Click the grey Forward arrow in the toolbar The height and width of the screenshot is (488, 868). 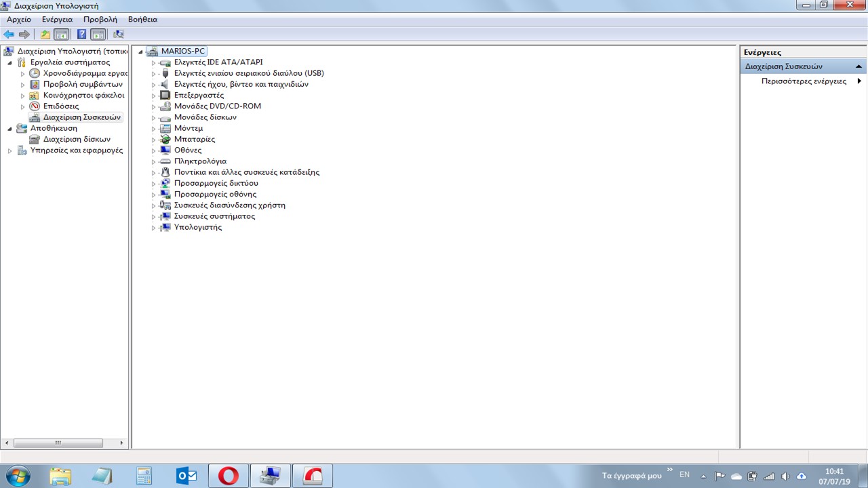[24, 35]
